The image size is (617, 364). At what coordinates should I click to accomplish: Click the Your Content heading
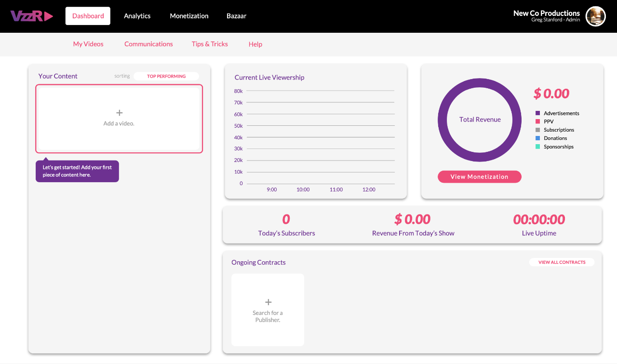[x=58, y=76]
